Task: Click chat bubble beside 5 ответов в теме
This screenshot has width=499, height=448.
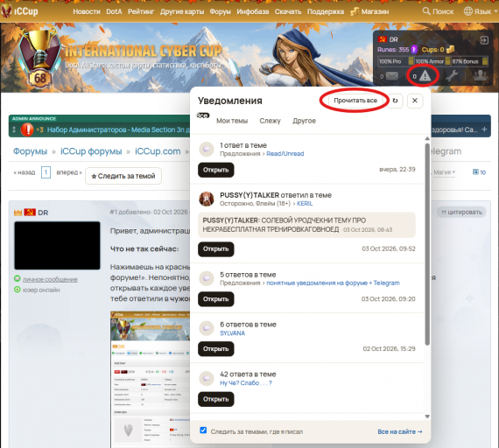Action: (x=207, y=278)
